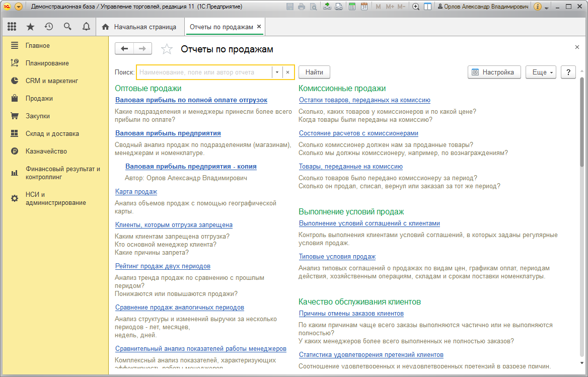Image resolution: width=588 pixels, height=377 pixels.
Task: Clear the search field with its x
Action: (x=287, y=72)
